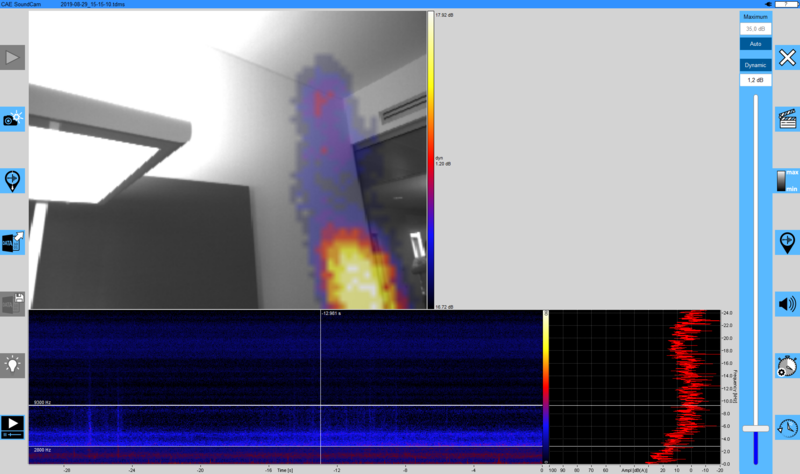
Task: Take a snapshot with the camera icon
Action: pyautogui.click(x=13, y=119)
